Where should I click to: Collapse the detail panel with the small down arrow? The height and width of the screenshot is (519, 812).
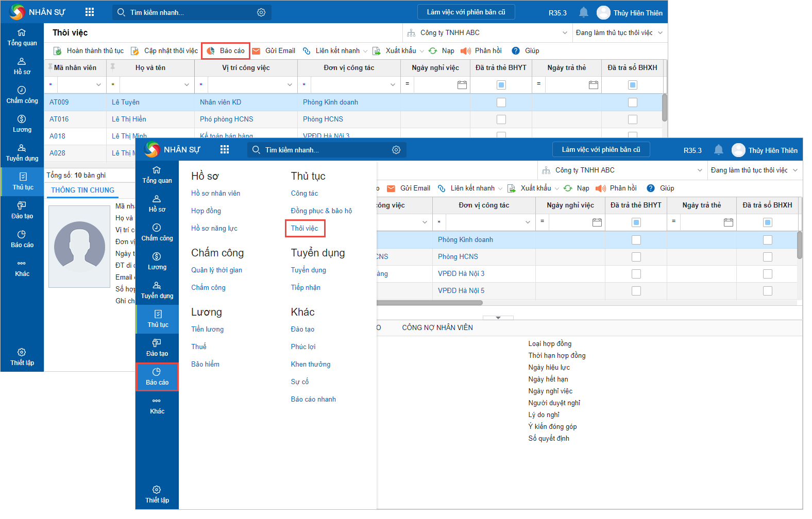498,318
